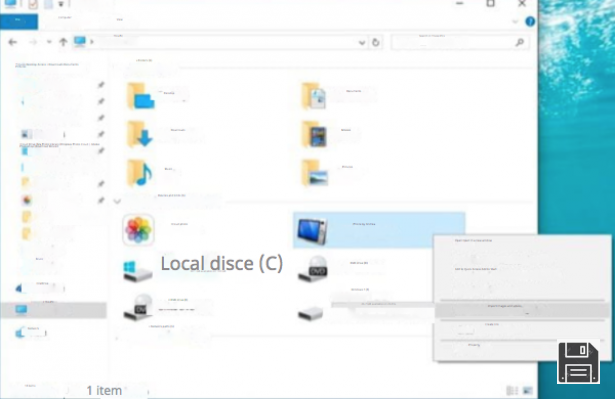Expand the address bar history dropdown
The height and width of the screenshot is (399, 615).
click(362, 42)
